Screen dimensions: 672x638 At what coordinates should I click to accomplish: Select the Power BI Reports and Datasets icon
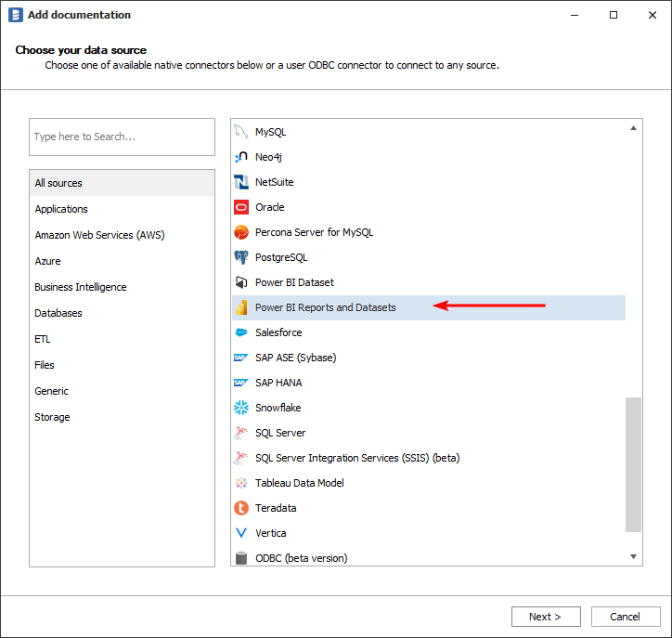pyautogui.click(x=241, y=307)
